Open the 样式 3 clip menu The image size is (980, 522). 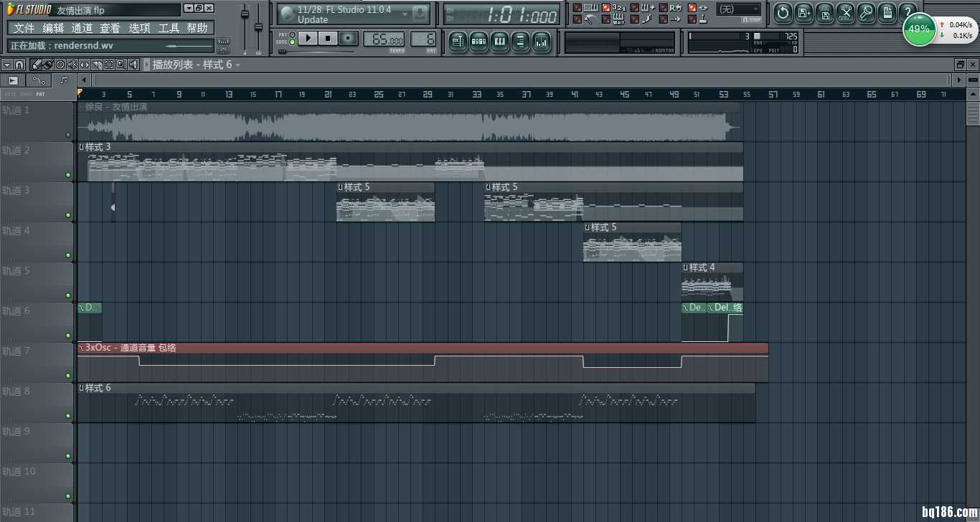(x=82, y=147)
